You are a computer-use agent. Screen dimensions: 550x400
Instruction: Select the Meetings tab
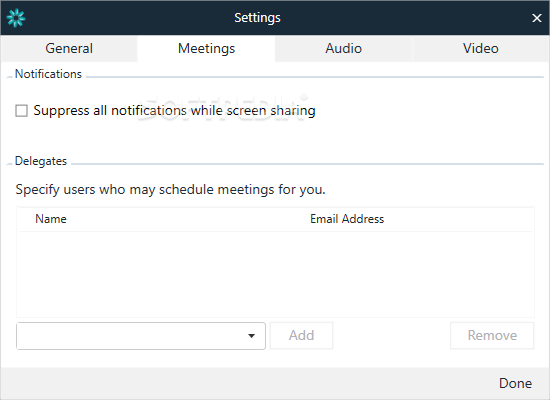(x=206, y=48)
